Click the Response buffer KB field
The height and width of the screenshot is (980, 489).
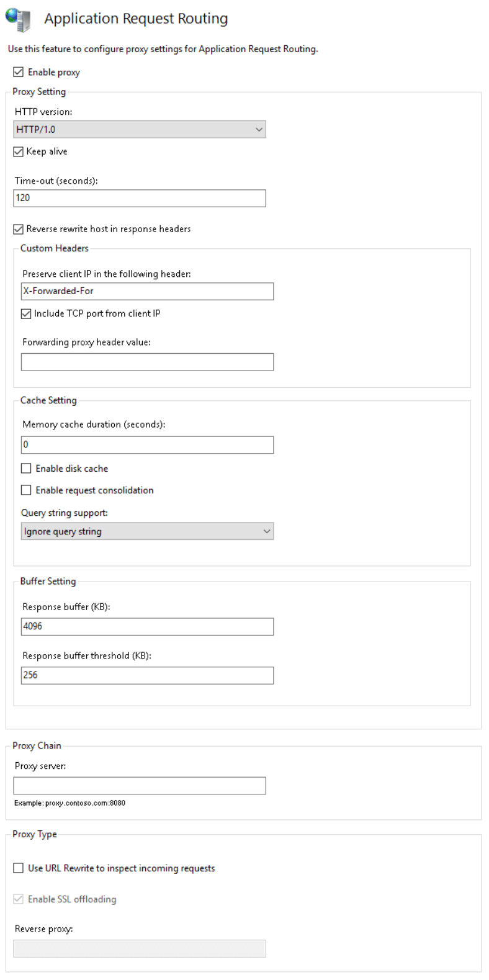pyautogui.click(x=147, y=627)
